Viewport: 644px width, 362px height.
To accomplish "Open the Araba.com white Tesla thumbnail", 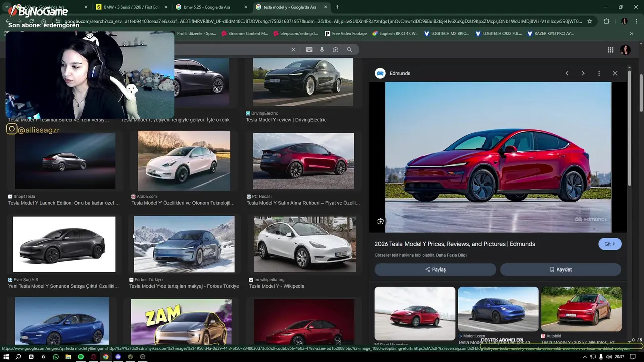I will [x=184, y=161].
